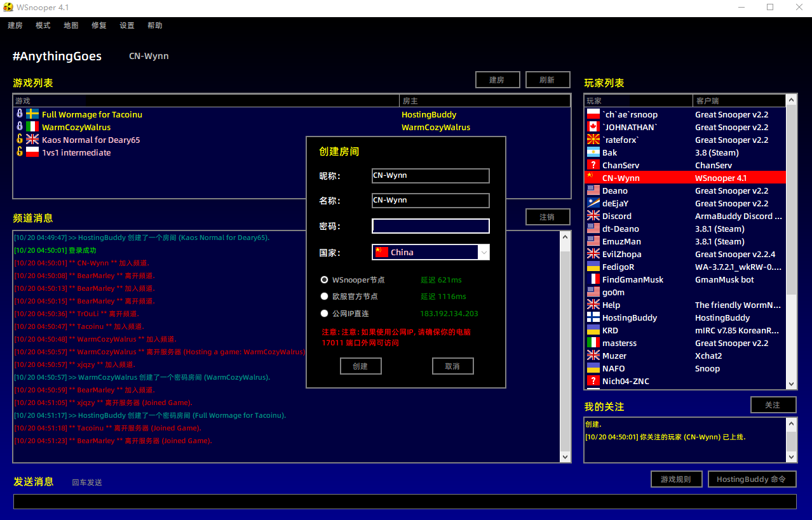Select the 公网IP直连 radio option
The width and height of the screenshot is (812, 520).
325,313
